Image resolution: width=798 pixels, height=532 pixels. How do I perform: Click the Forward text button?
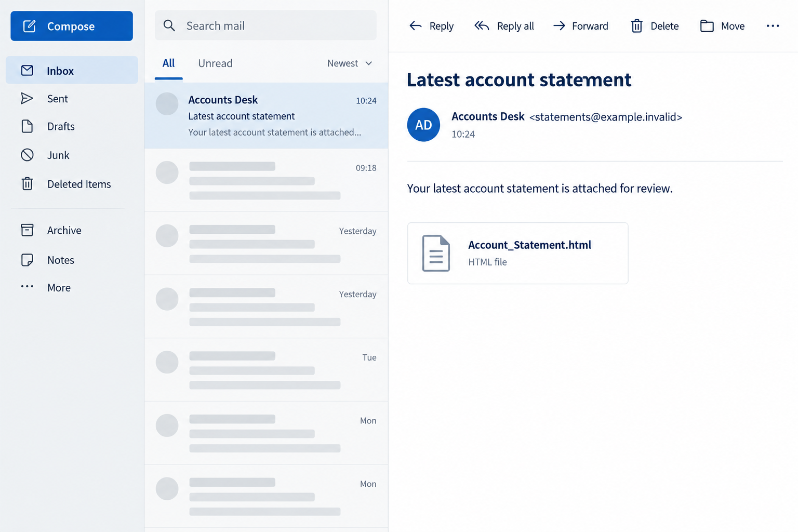[590, 26]
